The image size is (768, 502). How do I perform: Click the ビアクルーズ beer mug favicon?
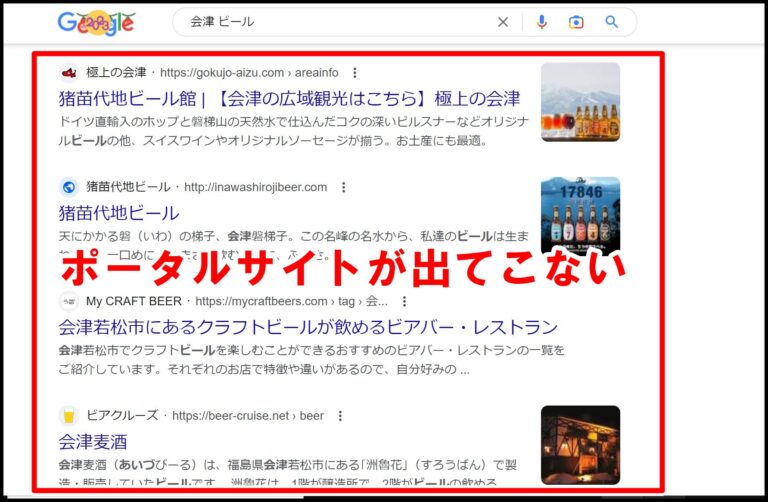69,416
